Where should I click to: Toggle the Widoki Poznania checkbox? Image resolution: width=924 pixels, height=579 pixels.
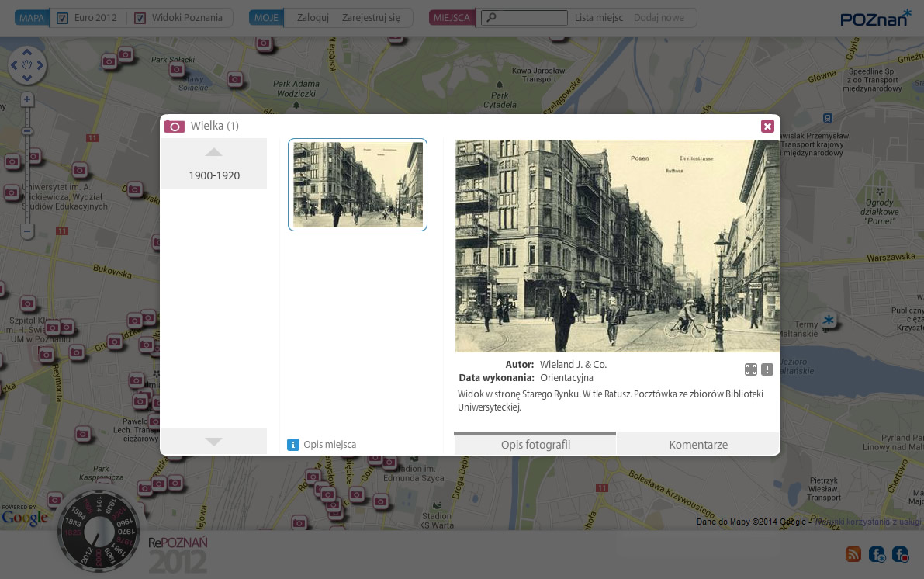click(140, 18)
